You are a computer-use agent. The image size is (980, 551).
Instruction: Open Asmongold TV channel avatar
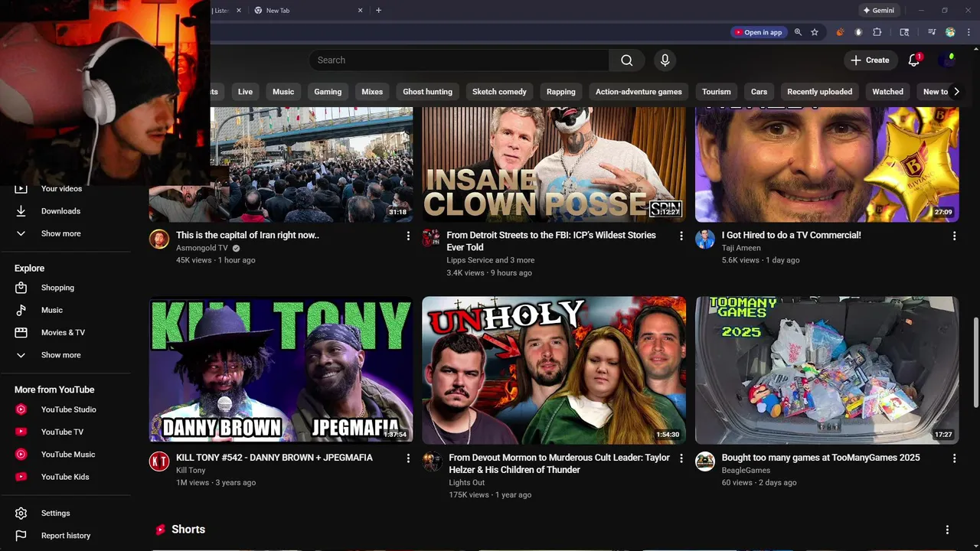coord(159,238)
